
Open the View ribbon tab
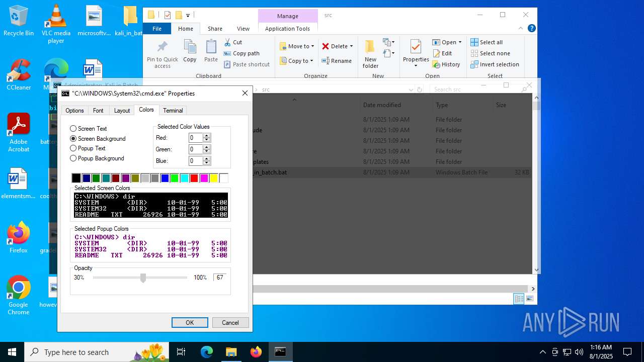(x=243, y=29)
